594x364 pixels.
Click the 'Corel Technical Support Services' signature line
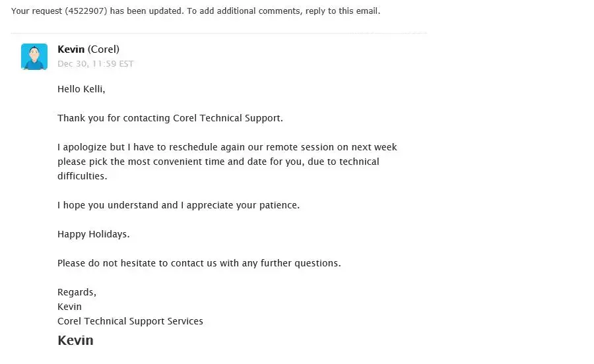tap(130, 321)
